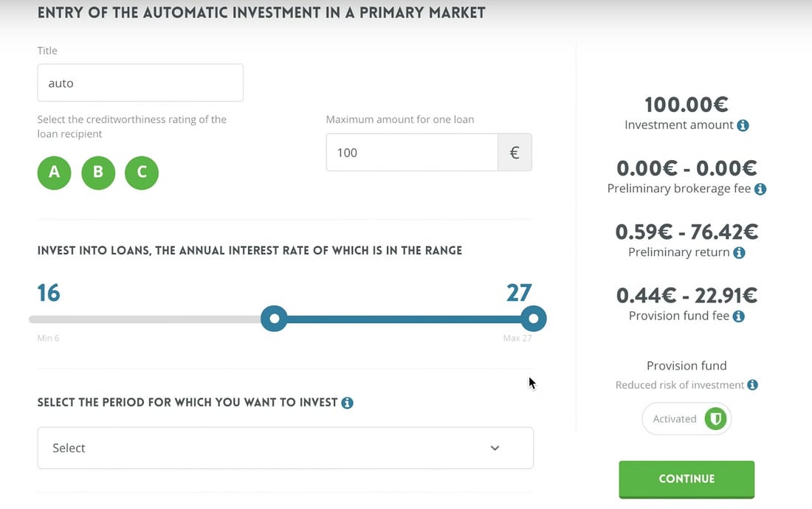Click the chevron arrow of the period dropdown
Screen dimensions: 812x509
click(x=495, y=448)
